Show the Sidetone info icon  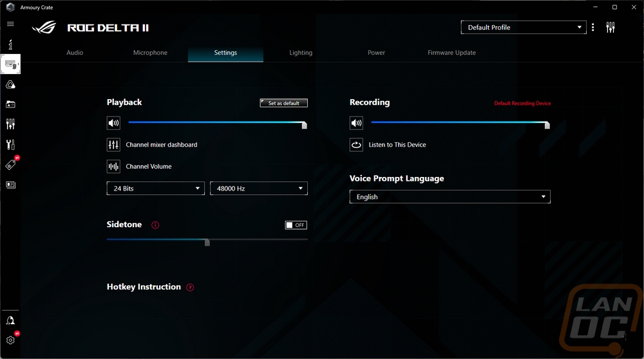click(155, 225)
